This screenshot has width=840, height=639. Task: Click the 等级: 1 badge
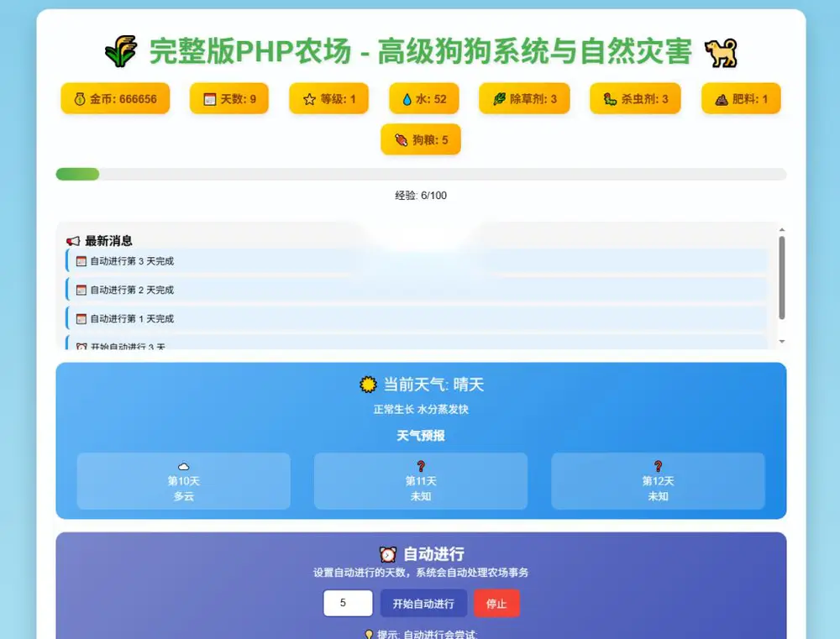329,98
